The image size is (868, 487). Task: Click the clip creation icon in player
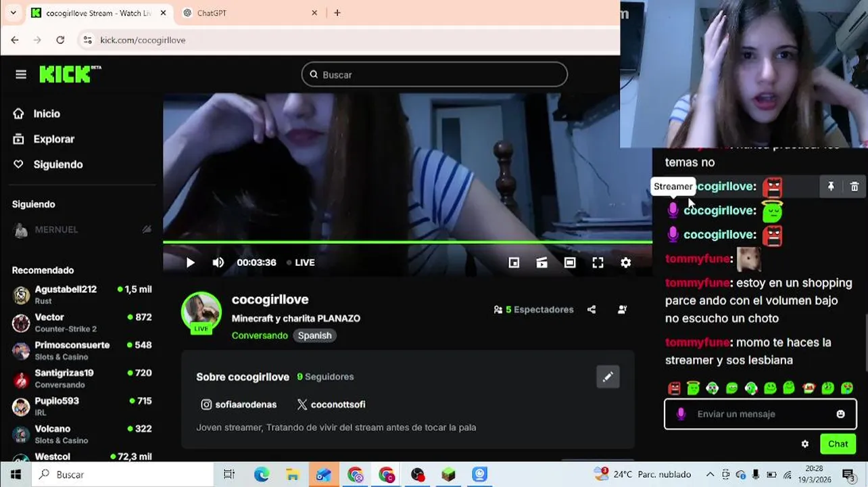[x=541, y=262]
